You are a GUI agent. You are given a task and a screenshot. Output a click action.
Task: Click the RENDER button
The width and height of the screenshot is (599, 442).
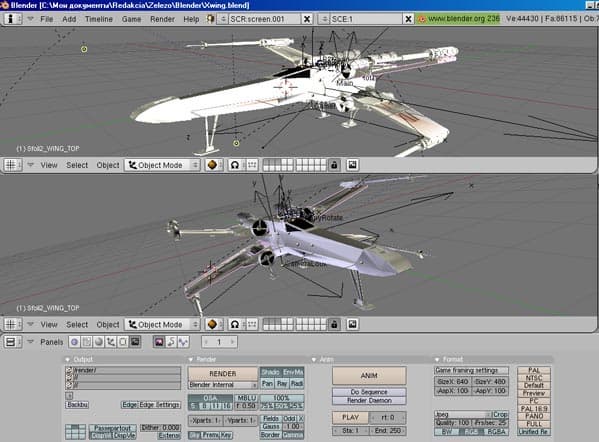pyautogui.click(x=223, y=373)
